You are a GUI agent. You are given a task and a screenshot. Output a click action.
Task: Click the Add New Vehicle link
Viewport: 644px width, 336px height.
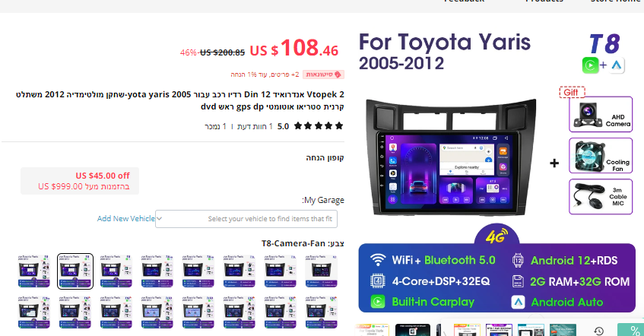[x=125, y=219]
